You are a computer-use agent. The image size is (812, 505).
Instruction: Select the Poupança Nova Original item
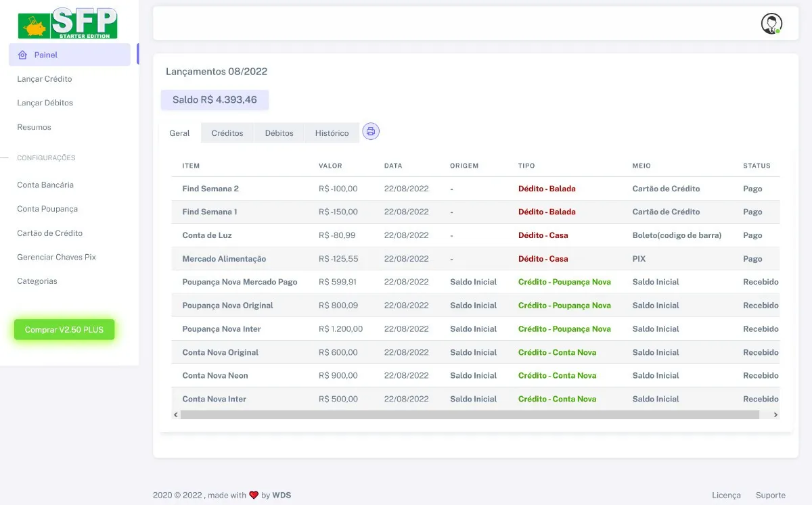click(x=227, y=306)
